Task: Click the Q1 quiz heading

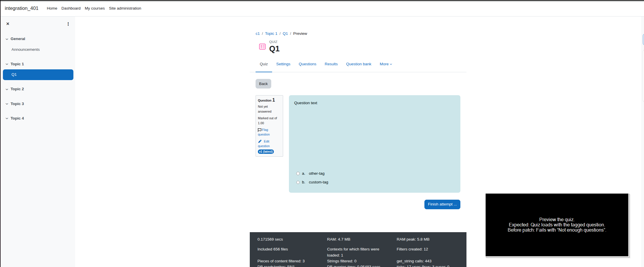Action: [x=274, y=49]
